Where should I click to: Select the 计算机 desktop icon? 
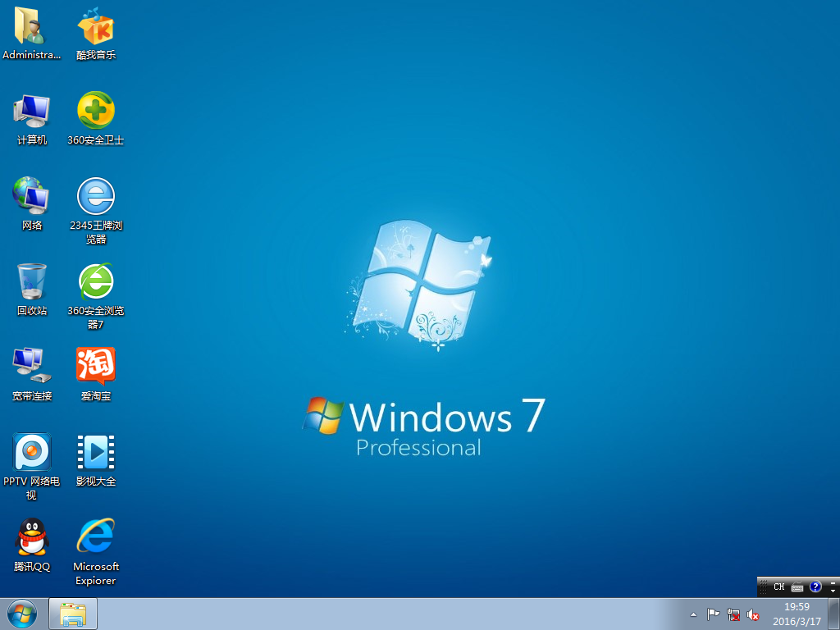(x=32, y=119)
